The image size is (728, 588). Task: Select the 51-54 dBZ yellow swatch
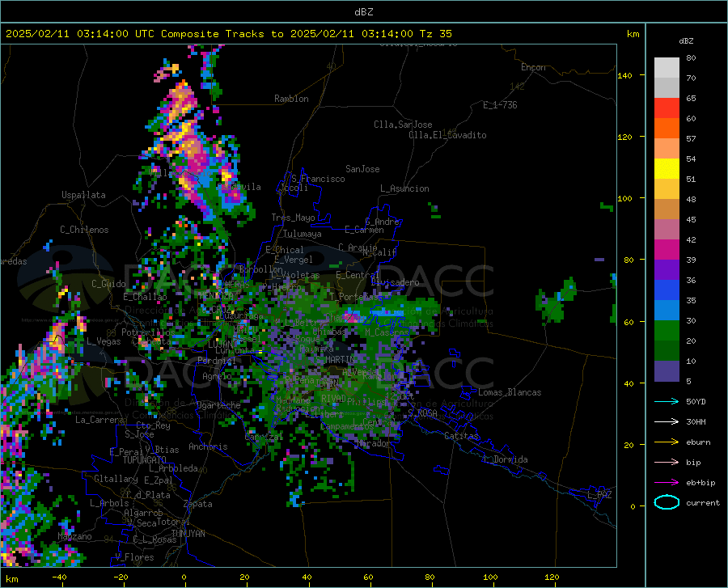coord(667,169)
